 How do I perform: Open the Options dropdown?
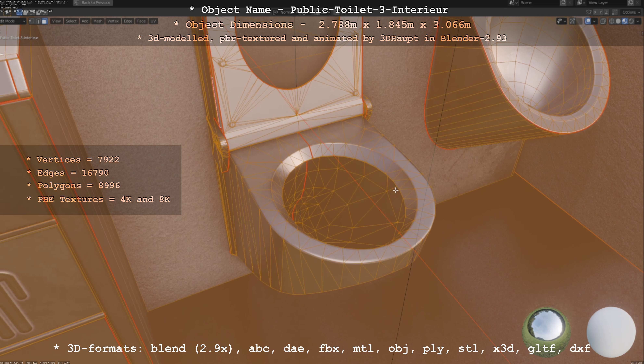(631, 12)
